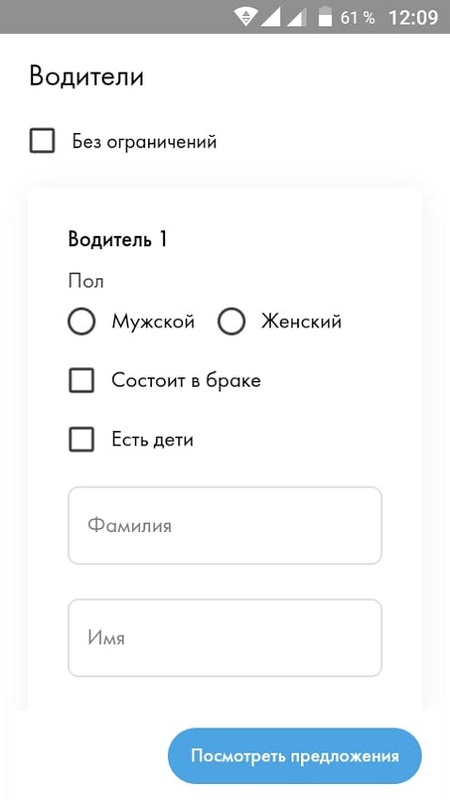
Task: Select the Женский radio button
Action: click(x=231, y=321)
